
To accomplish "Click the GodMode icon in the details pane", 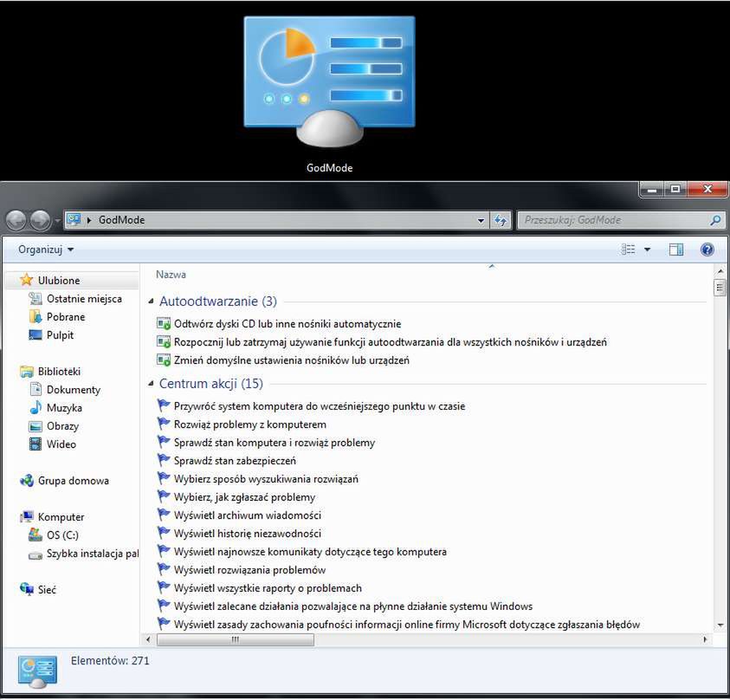I will click(37, 672).
